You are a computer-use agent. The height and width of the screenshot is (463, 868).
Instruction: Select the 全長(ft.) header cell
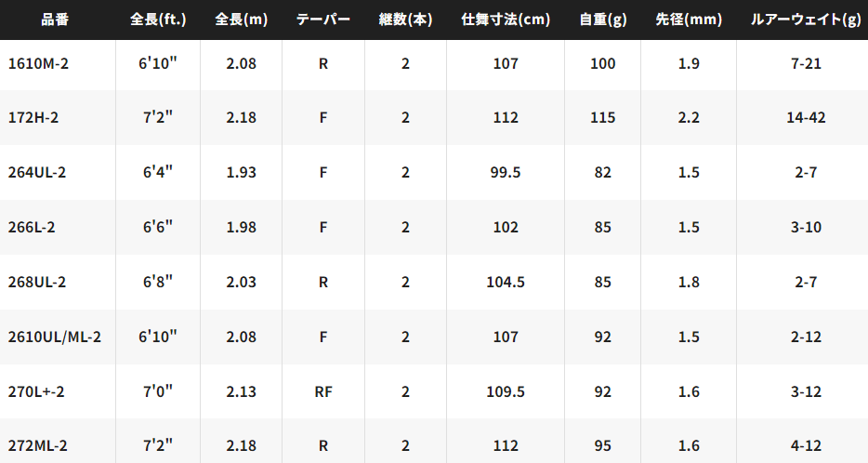coord(158,20)
